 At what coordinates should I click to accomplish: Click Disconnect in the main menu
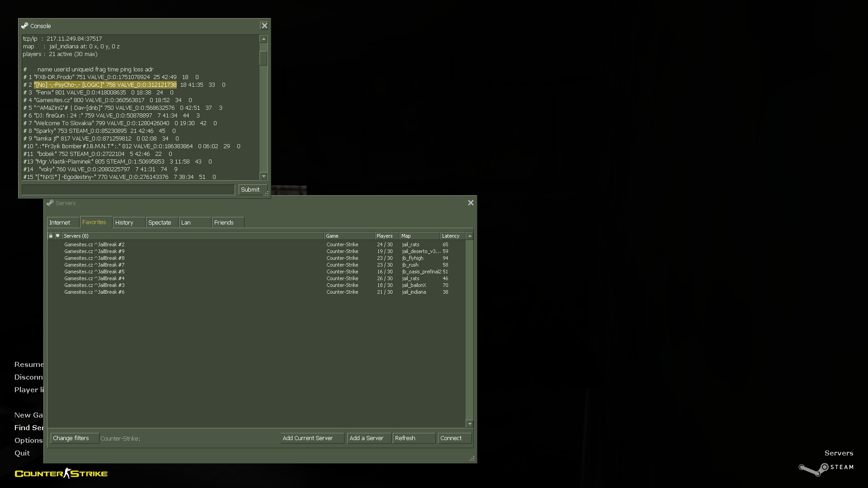[x=28, y=377]
